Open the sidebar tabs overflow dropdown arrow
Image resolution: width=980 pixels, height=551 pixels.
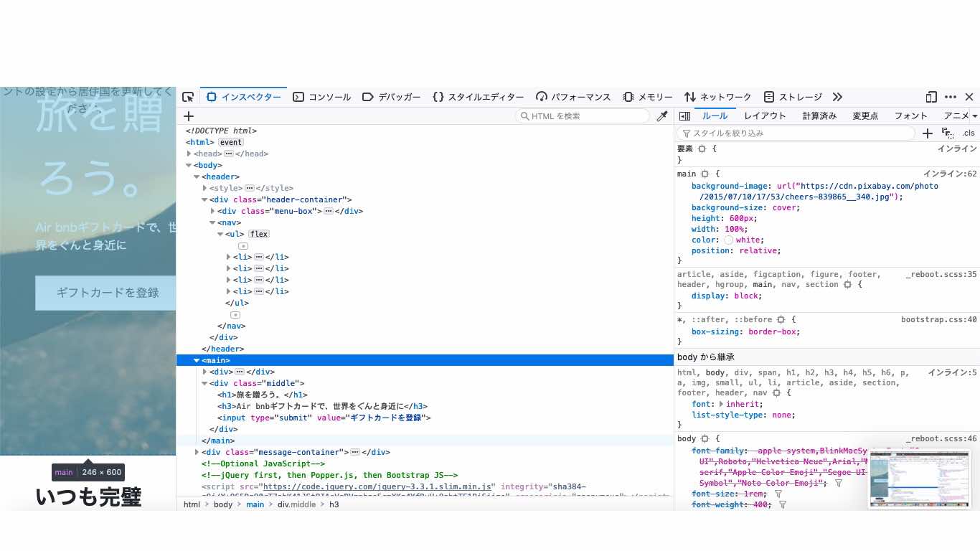(975, 116)
